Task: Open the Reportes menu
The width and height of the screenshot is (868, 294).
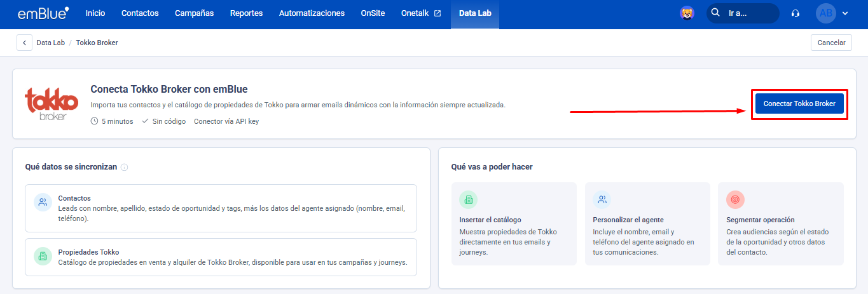Action: point(247,13)
